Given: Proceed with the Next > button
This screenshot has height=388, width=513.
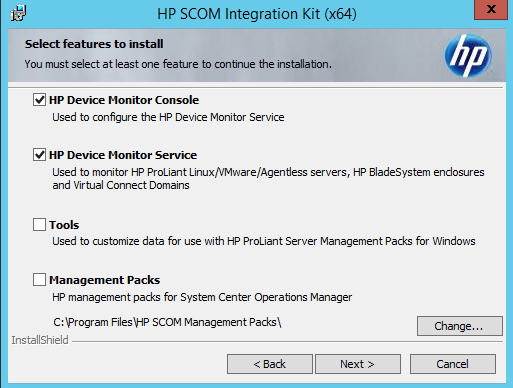Looking at the screenshot, I should [x=358, y=364].
